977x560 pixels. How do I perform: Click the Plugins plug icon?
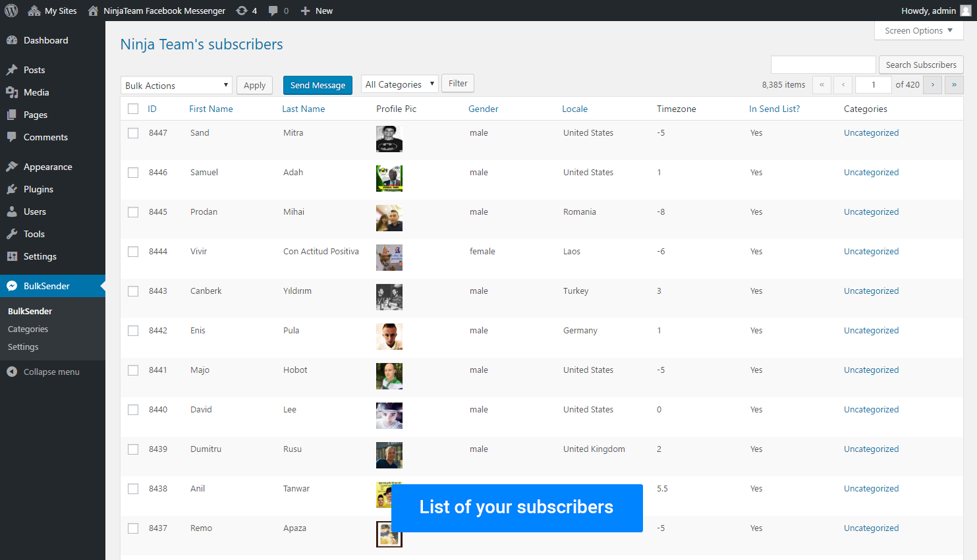pos(12,189)
